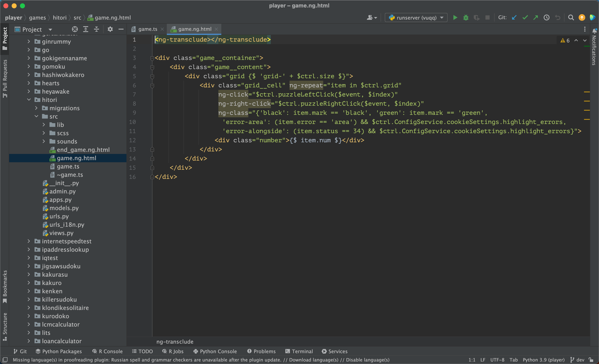Switch to the game.ts tab
The width and height of the screenshot is (599, 364).
147,29
